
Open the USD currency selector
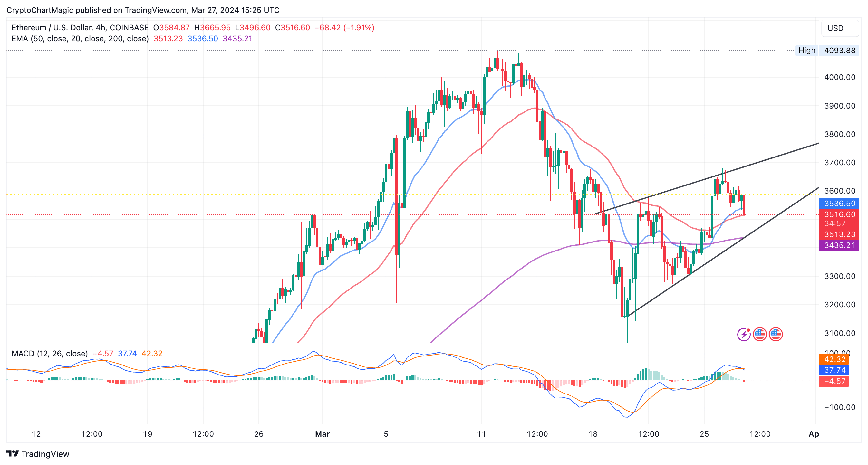[x=840, y=28]
